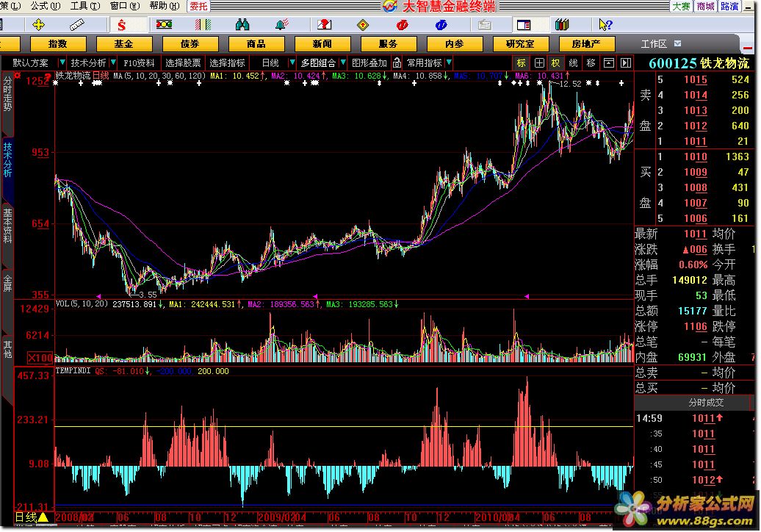
Task: Click the 委托 order button
Action: (198, 7)
